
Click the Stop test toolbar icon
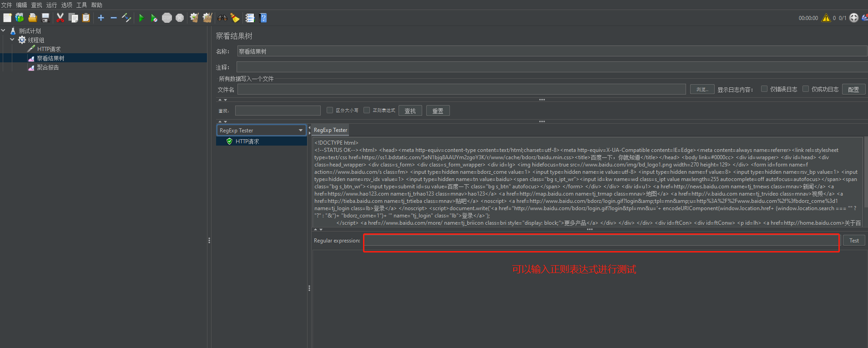pos(167,18)
